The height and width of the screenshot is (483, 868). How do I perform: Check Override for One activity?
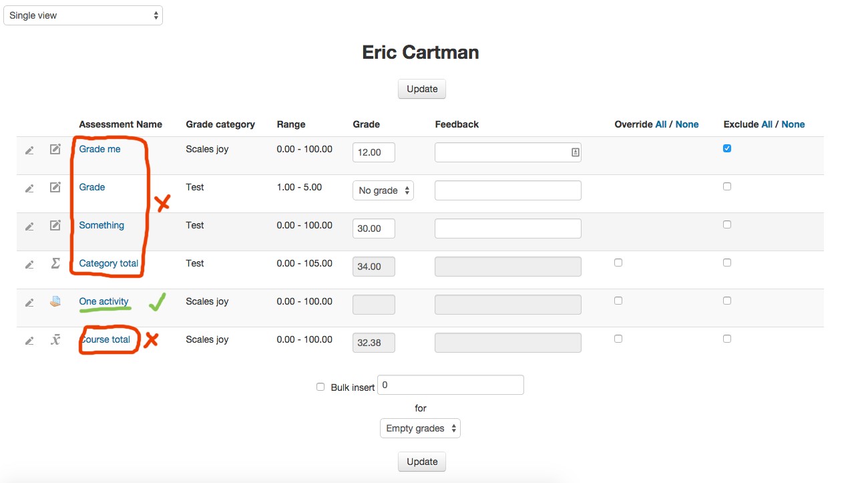click(618, 301)
